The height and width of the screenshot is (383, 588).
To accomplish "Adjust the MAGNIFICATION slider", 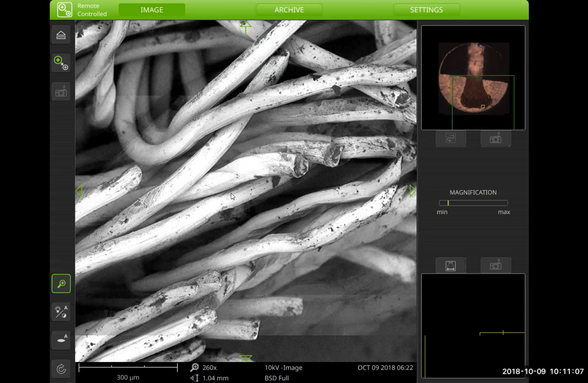I will [x=473, y=203].
